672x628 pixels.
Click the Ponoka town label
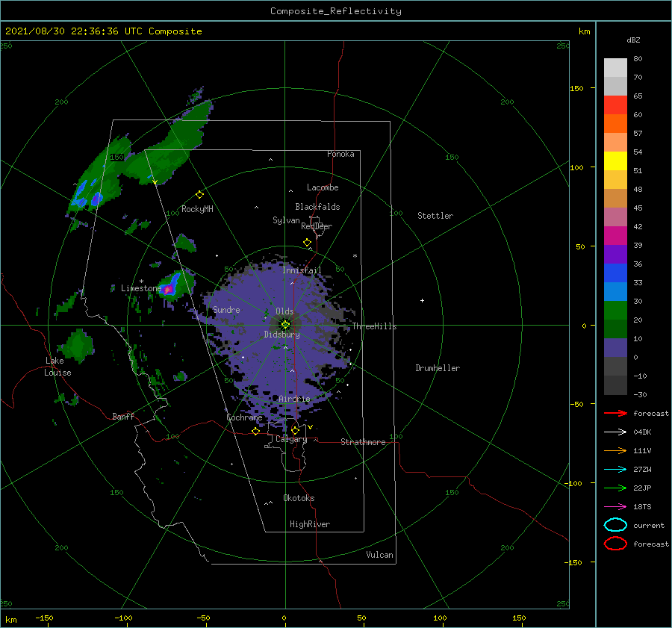[x=340, y=154]
